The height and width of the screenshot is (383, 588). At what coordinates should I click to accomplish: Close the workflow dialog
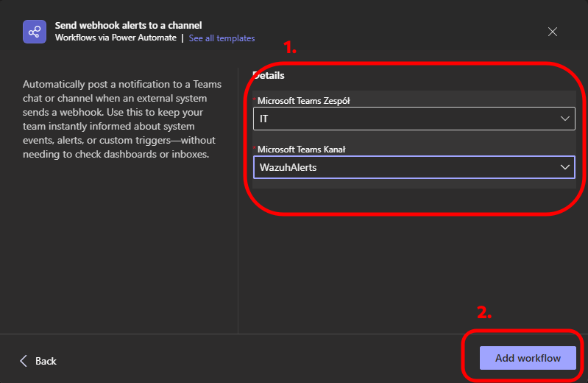click(x=553, y=32)
